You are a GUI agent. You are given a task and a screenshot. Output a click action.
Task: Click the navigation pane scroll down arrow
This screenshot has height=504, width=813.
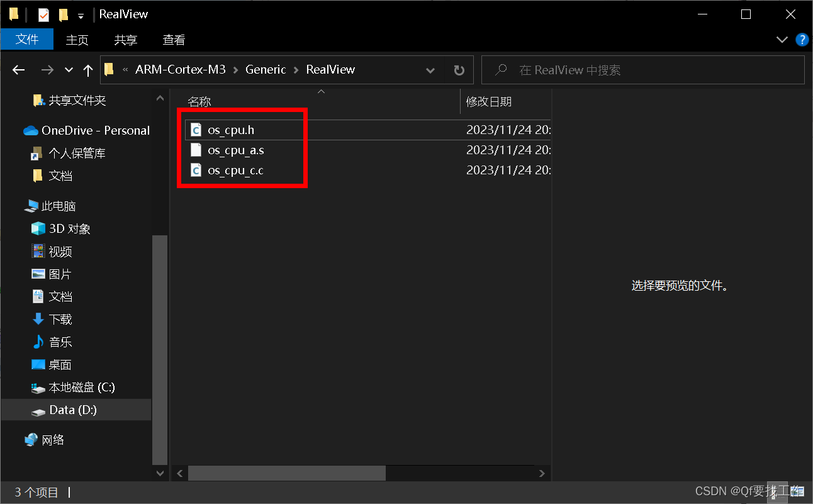tap(160, 473)
